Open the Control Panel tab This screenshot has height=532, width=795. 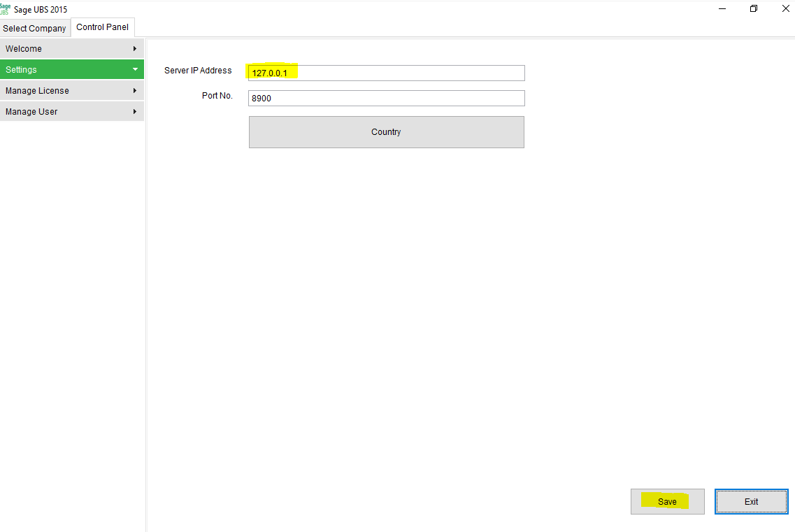(102, 27)
